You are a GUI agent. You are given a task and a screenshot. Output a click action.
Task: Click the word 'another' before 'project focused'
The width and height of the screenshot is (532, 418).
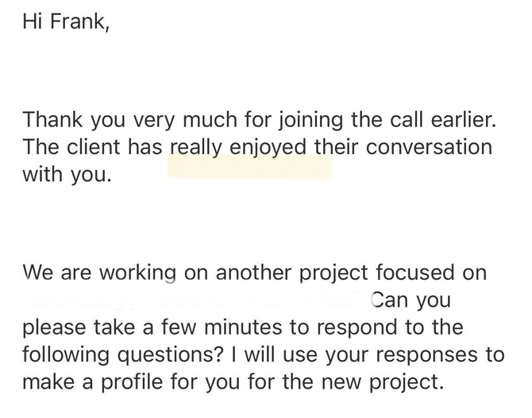click(x=254, y=273)
